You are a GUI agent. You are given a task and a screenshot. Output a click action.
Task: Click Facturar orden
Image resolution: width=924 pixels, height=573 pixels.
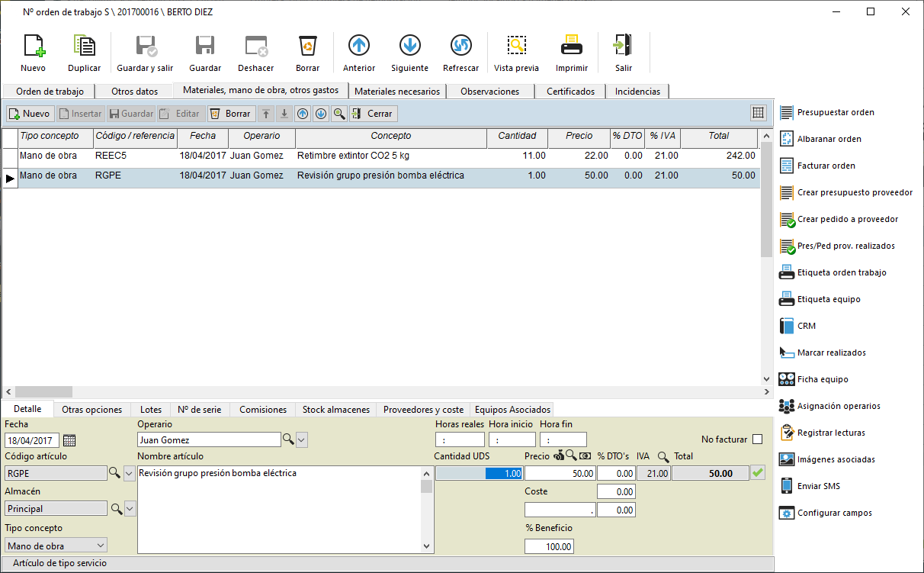coord(817,166)
